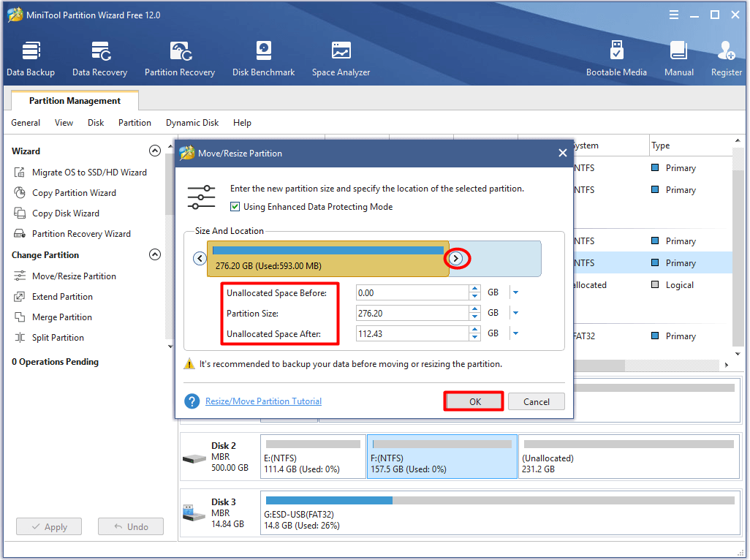Image resolution: width=750 pixels, height=560 pixels.
Task: Open Resize/Move Partition Tutorial link
Action: pos(264,401)
